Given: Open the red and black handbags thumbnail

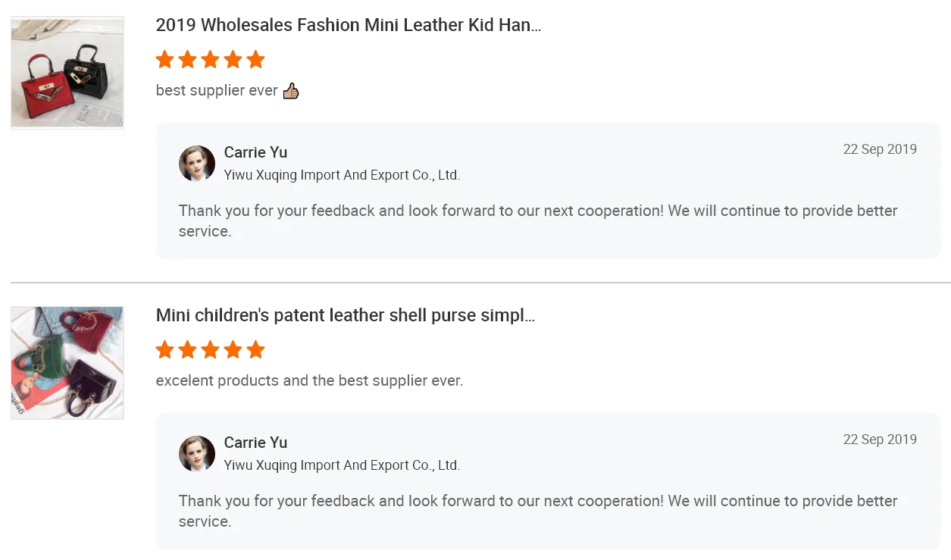Looking at the screenshot, I should click(x=67, y=73).
